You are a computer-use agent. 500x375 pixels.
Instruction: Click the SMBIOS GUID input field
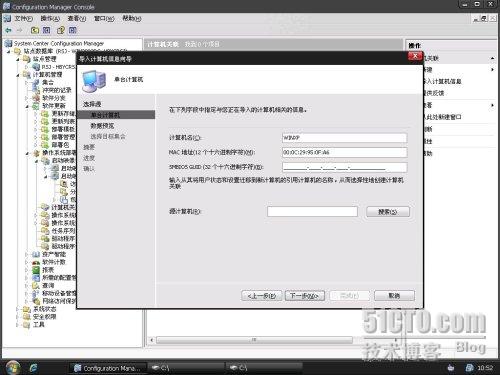(x=344, y=167)
